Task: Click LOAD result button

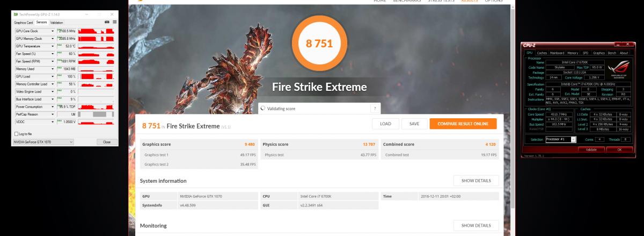Action: click(x=385, y=124)
